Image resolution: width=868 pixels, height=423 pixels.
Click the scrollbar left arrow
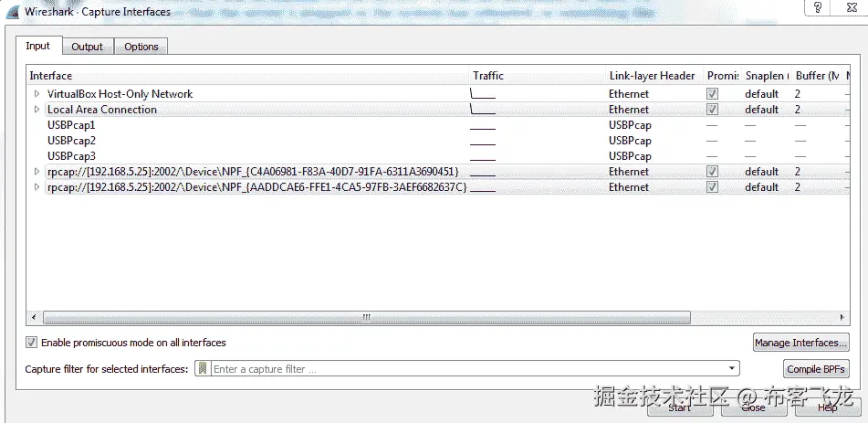[34, 317]
